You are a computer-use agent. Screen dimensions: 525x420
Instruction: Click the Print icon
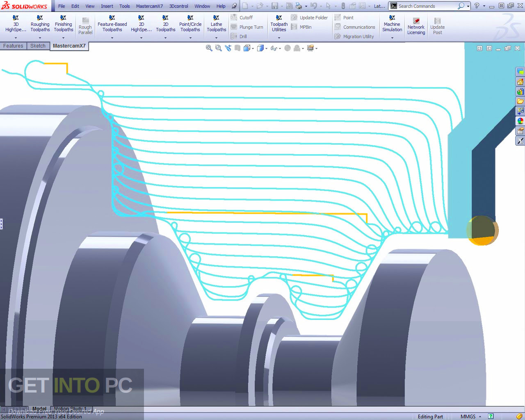coord(299,6)
